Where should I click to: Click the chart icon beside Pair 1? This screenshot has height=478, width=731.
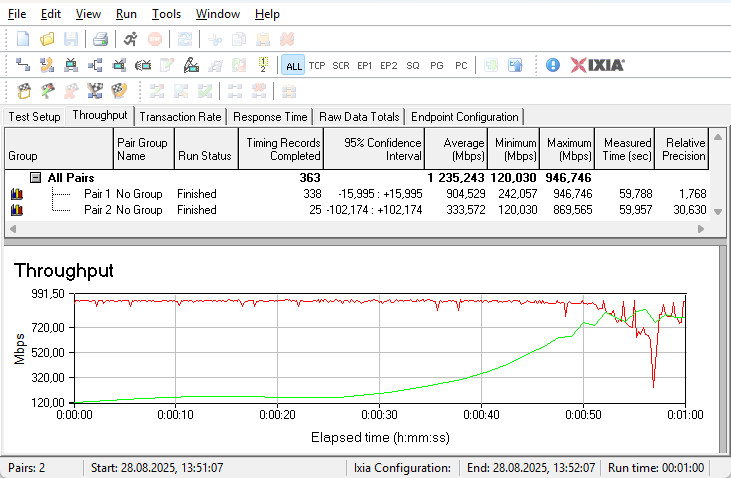coord(17,194)
